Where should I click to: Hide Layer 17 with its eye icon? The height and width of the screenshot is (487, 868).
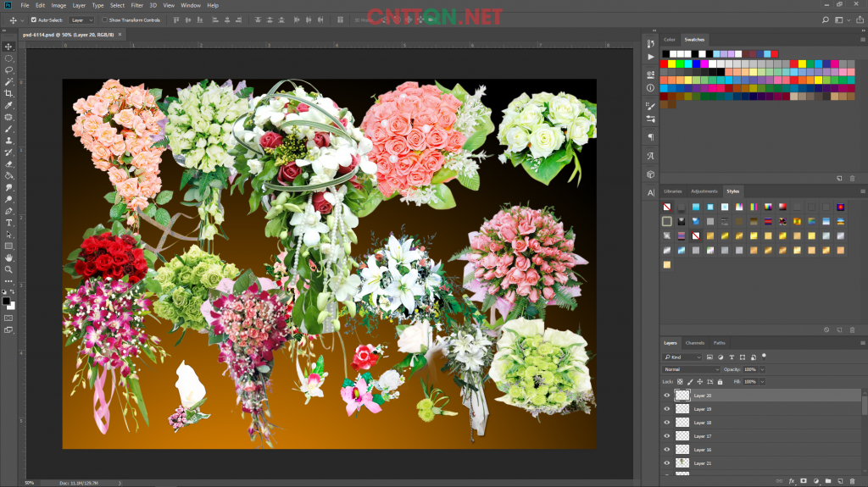(x=667, y=436)
